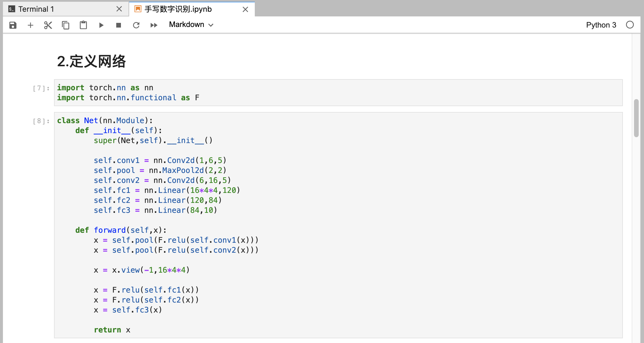Viewport: 644px width, 343px height.
Task: Open the Markdown cell type dropdown
Action: pyautogui.click(x=191, y=25)
